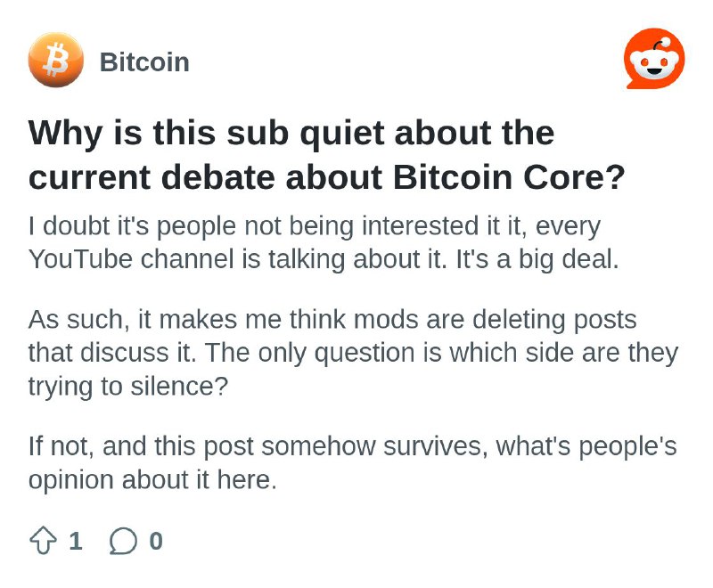Click the paragraph starting "As such, it makes"
The width and height of the screenshot is (713, 588).
tap(353, 353)
